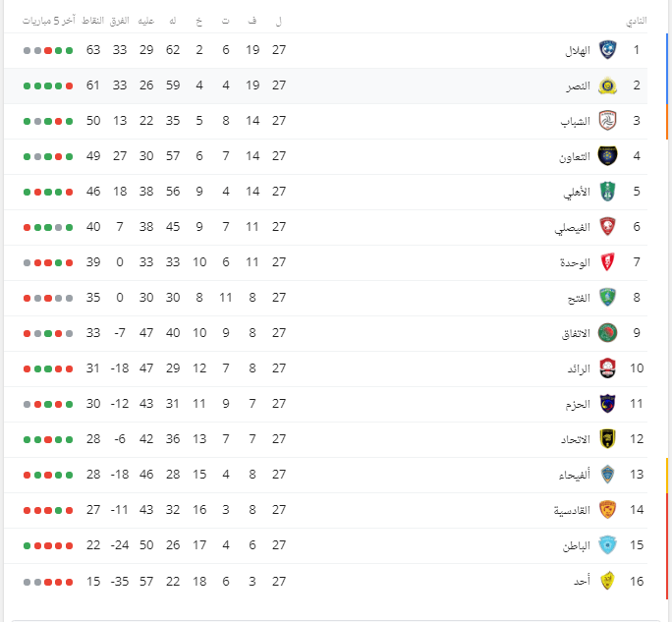Click the Al-Ahli green crest icon
This screenshot has height=622, width=672.
tap(607, 192)
